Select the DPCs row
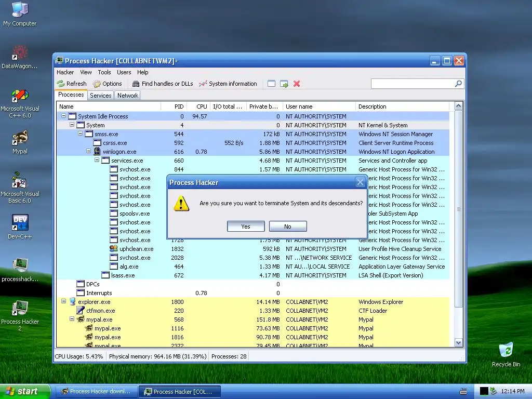Image resolution: width=532 pixels, height=399 pixels. (x=253, y=284)
